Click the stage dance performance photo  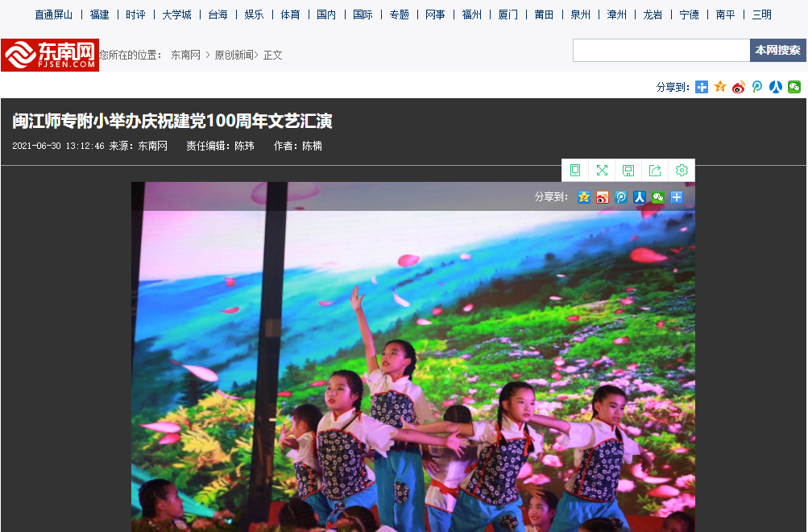click(x=413, y=357)
